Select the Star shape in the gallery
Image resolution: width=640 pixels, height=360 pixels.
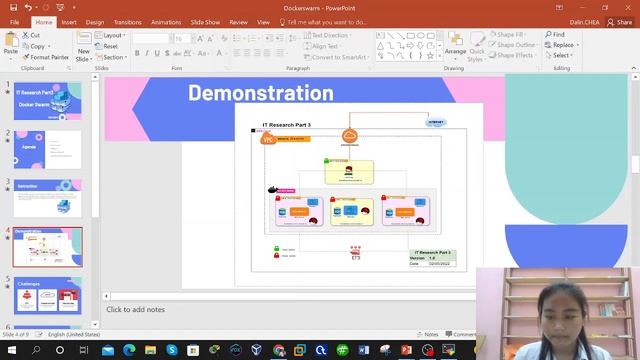(430, 56)
